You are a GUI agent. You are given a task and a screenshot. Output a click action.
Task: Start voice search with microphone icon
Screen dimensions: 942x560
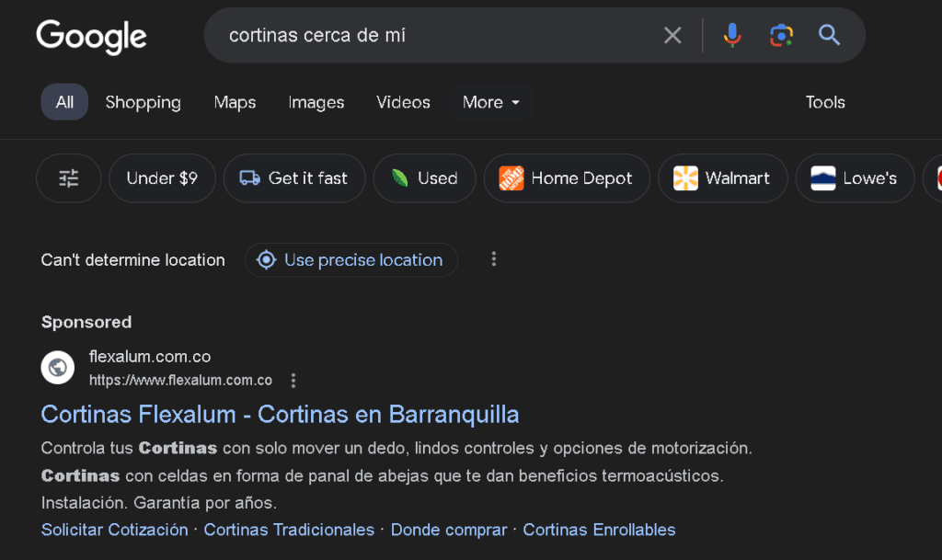(x=731, y=35)
